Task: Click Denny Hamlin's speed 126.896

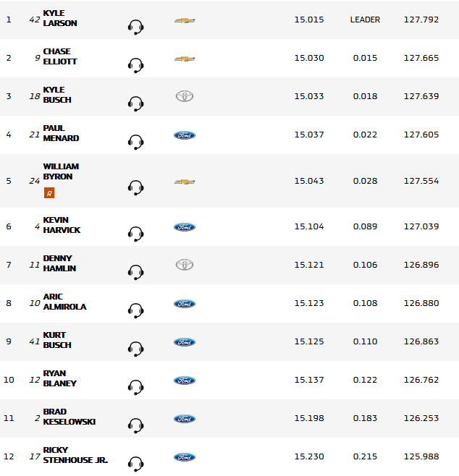Action: [421, 265]
